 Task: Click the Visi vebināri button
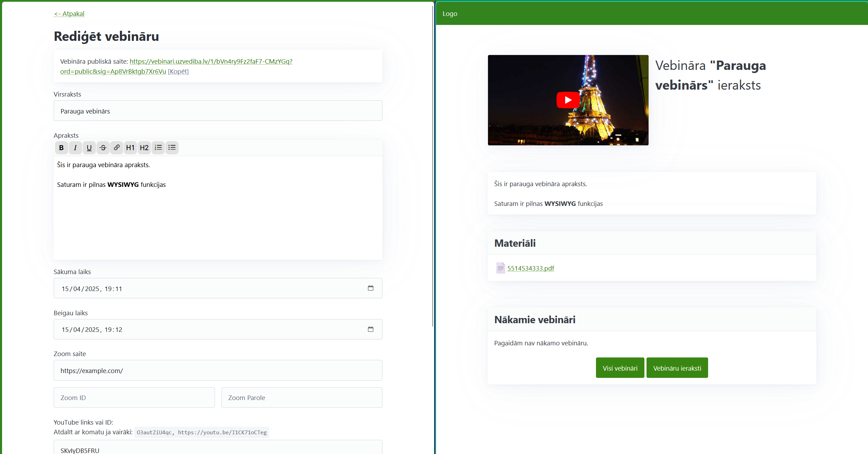pos(620,368)
